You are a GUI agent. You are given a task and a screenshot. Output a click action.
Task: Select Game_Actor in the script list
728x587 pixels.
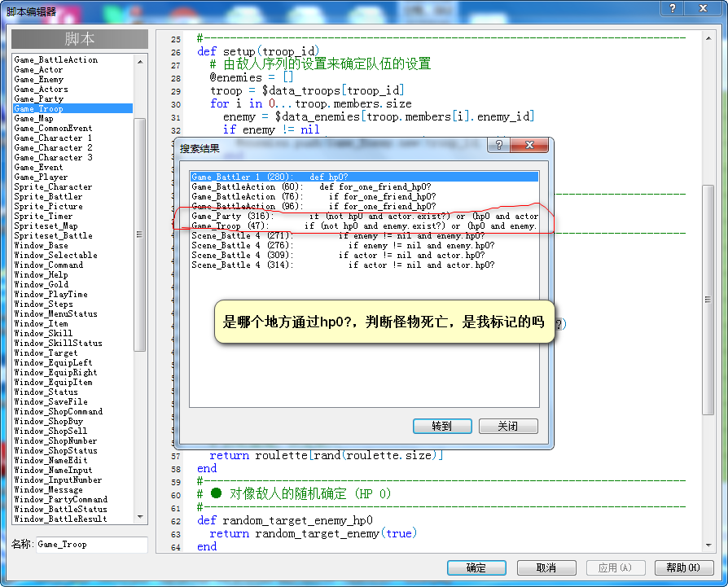tap(38, 69)
